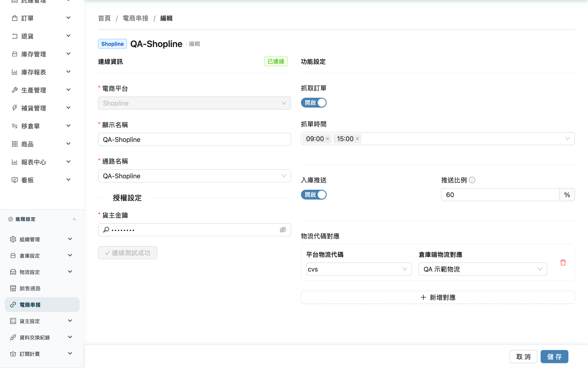Expand the 庫存管理 menu chevron
This screenshot has width=588, height=368.
pos(69,54)
